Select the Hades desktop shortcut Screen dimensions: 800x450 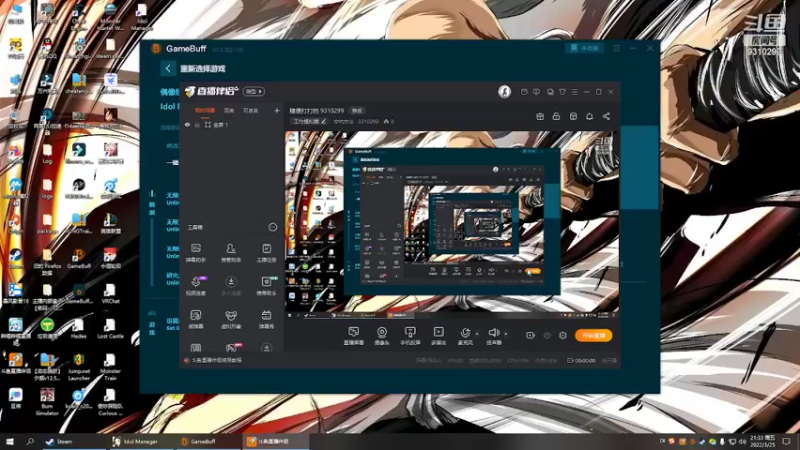(78, 329)
